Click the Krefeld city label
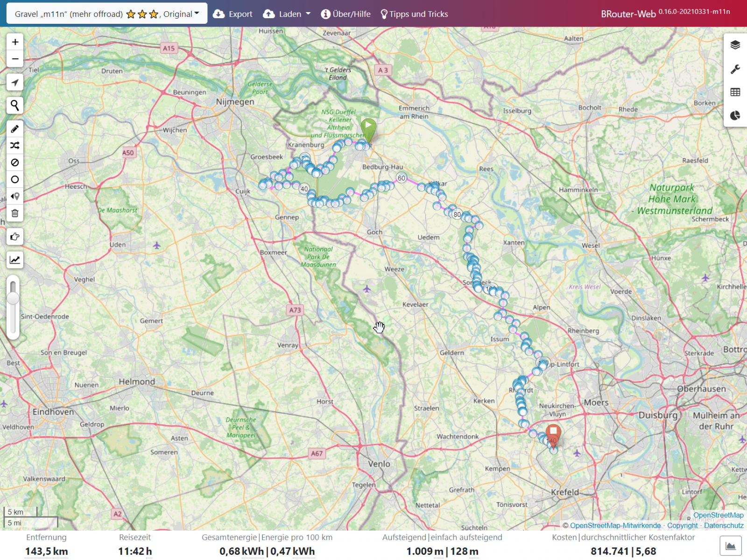Viewport: 747px width, 560px height. 565,492
